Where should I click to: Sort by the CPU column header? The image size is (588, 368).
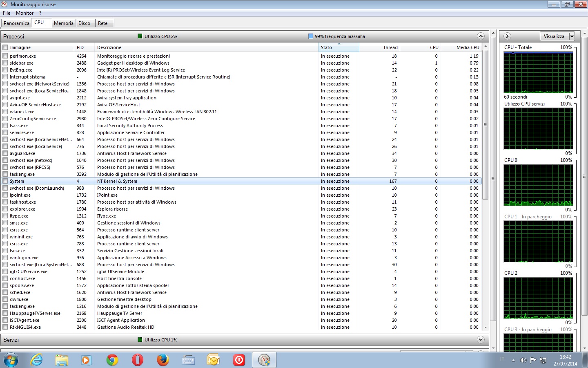420,47
